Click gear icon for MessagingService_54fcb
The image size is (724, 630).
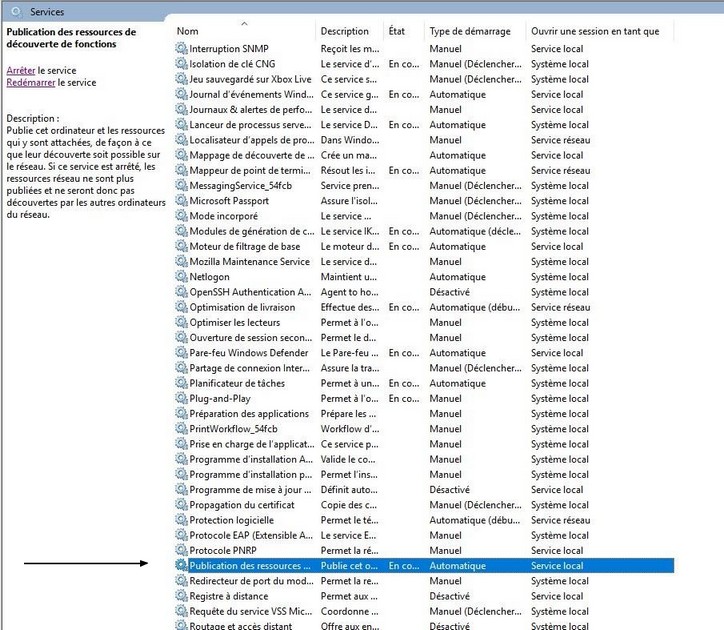coord(181,185)
